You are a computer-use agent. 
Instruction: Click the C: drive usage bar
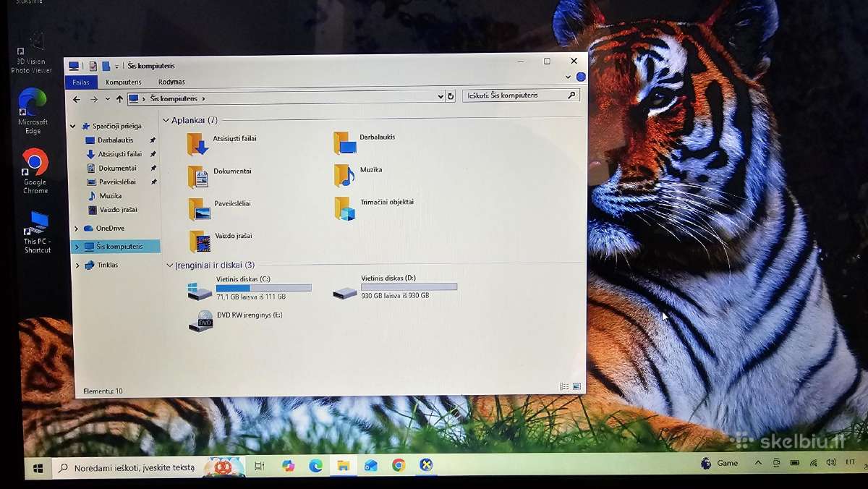point(264,288)
